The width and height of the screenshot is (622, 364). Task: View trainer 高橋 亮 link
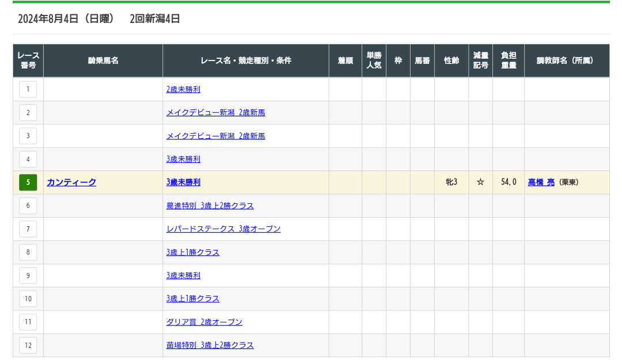(x=541, y=183)
